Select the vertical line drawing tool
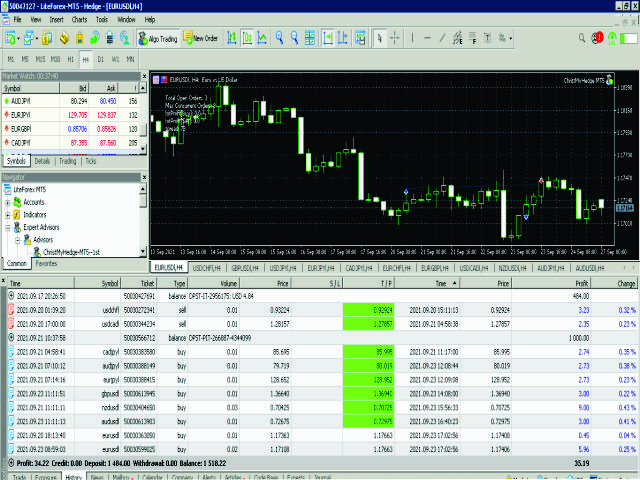 tap(412, 38)
